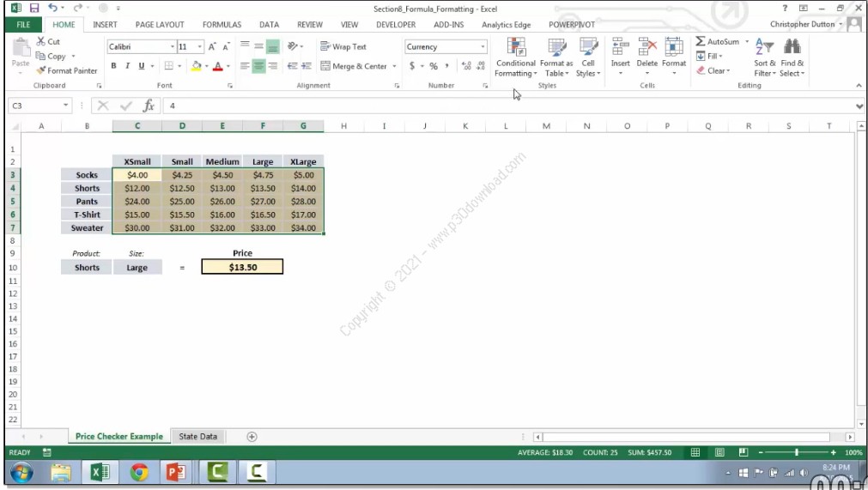
Task: Open the FILE tab
Action: (23, 24)
